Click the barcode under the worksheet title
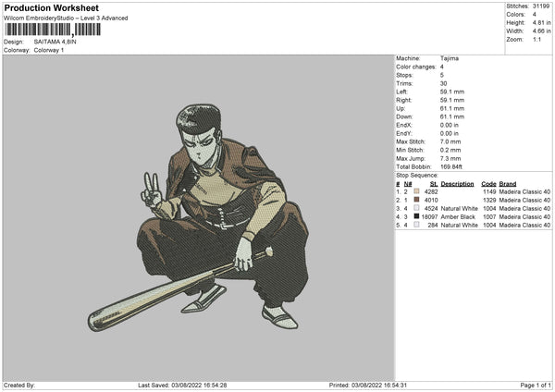Image resolution: width=555 pixels, height=392 pixels. (x=53, y=30)
